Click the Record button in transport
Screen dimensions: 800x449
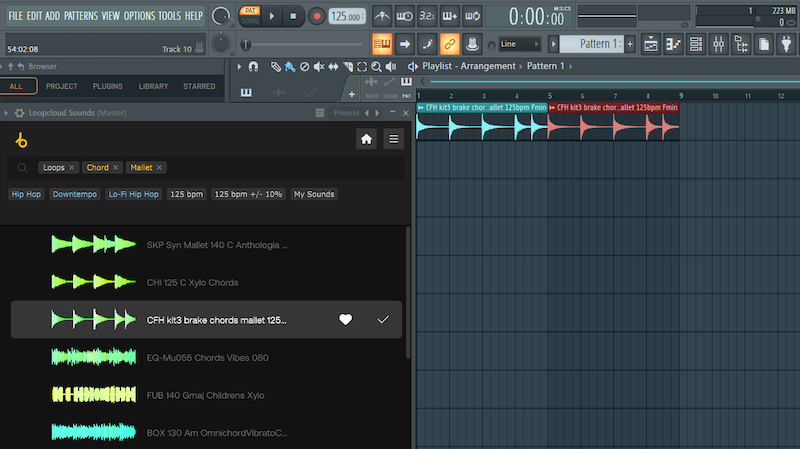point(316,16)
